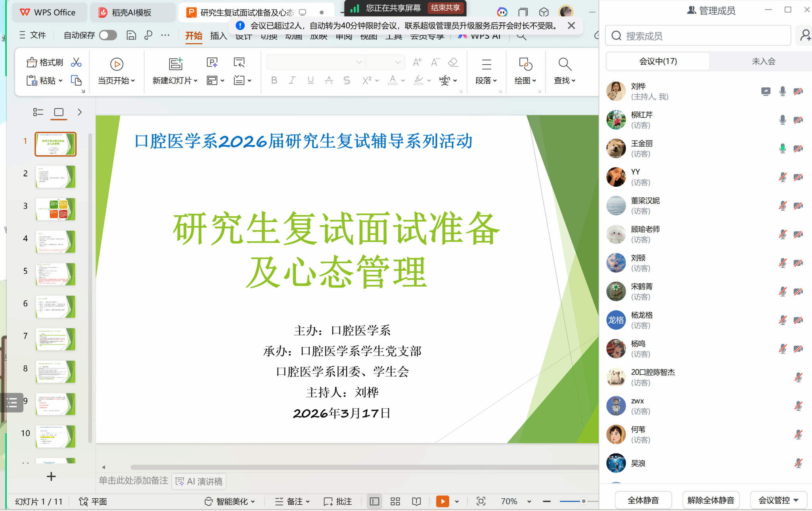Mute 柳红芹's microphone
The height and width of the screenshot is (511, 812).
(x=782, y=120)
